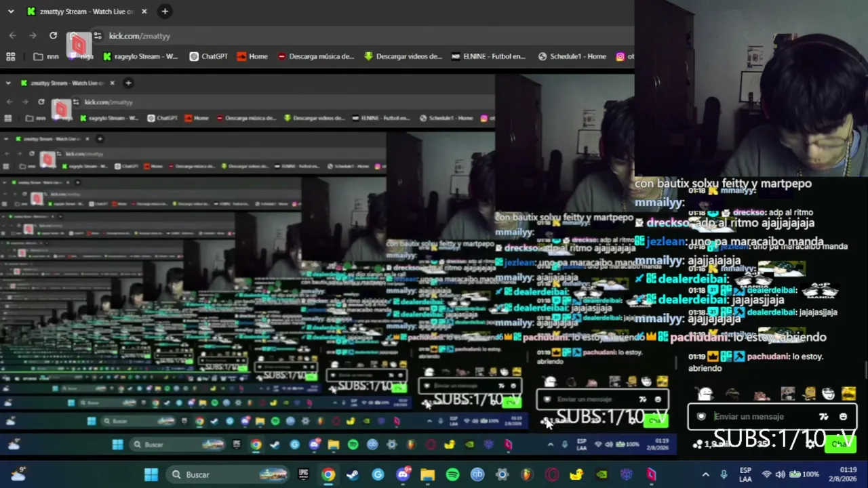Screen dimensions: 868x488
Task: Insert the white Flork quick emote above chat input
Action: click(705, 394)
